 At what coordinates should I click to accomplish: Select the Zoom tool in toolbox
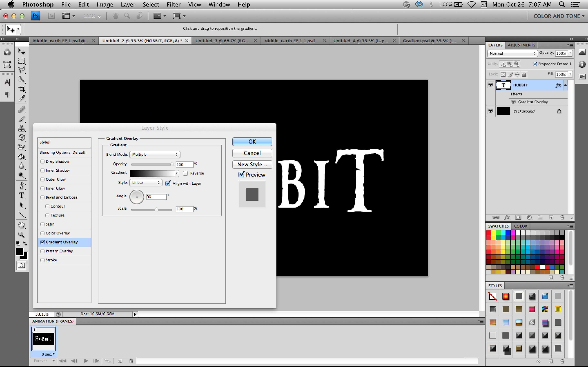pos(22,235)
